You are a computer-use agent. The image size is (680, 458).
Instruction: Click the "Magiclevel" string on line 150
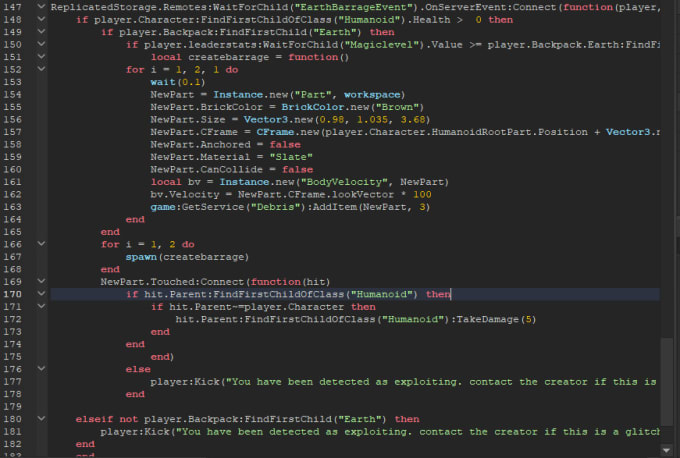[382, 45]
